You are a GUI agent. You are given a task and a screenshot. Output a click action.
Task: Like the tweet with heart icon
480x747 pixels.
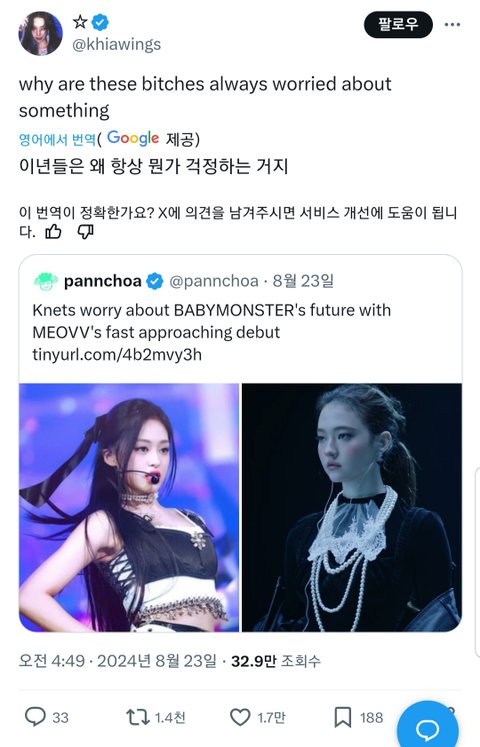240,717
